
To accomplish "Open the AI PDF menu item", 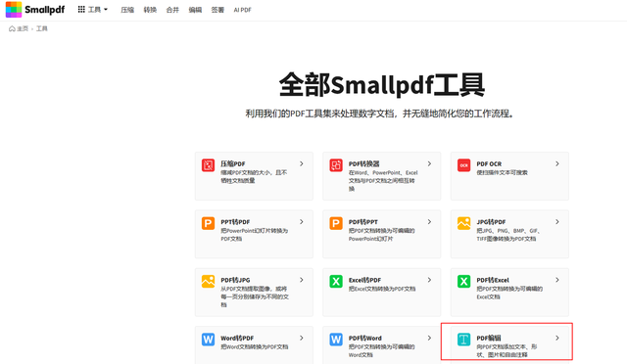I will 242,10.
